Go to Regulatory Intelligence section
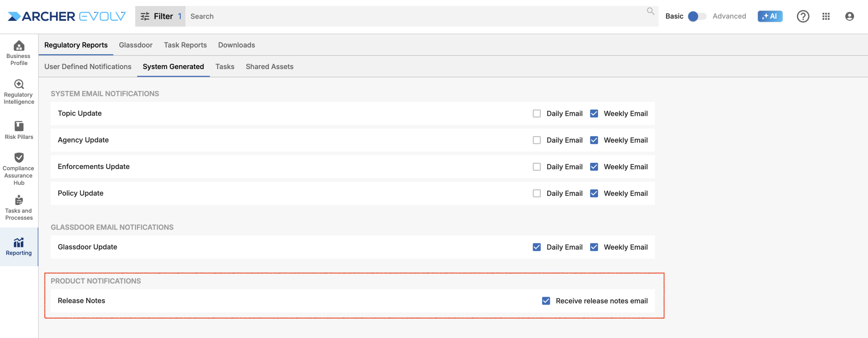Image resolution: width=868 pixels, height=338 pixels. coord(19,92)
